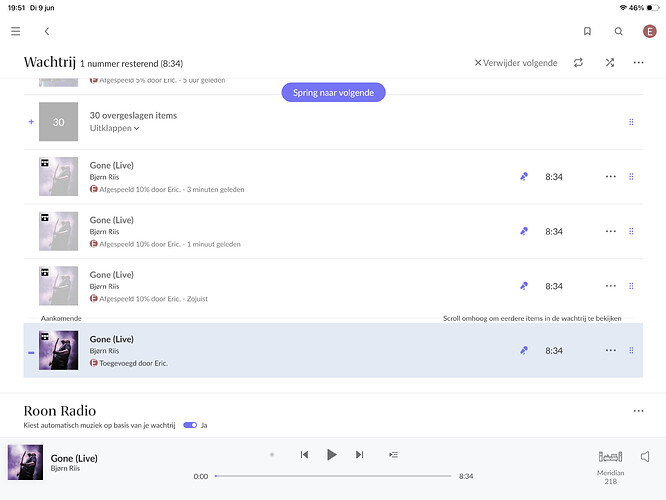The width and height of the screenshot is (666, 500).
Task: Go back with the left chevron
Action: 47,31
